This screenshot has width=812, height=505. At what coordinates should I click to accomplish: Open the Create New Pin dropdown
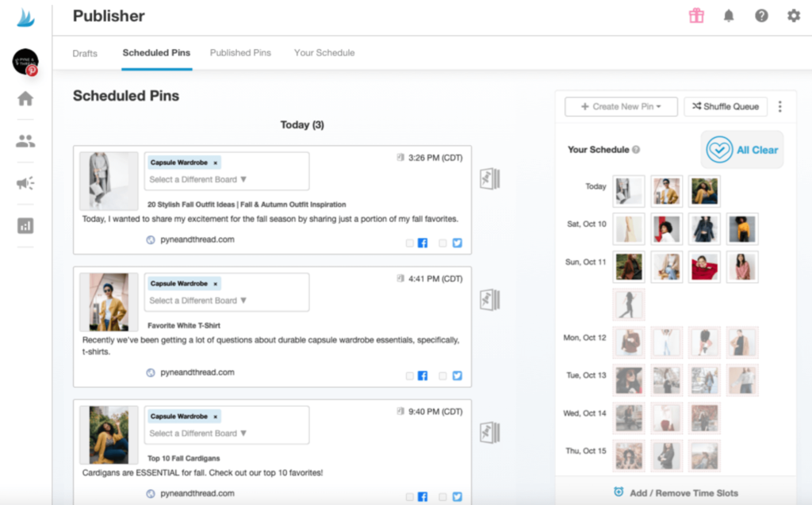pyautogui.click(x=621, y=107)
